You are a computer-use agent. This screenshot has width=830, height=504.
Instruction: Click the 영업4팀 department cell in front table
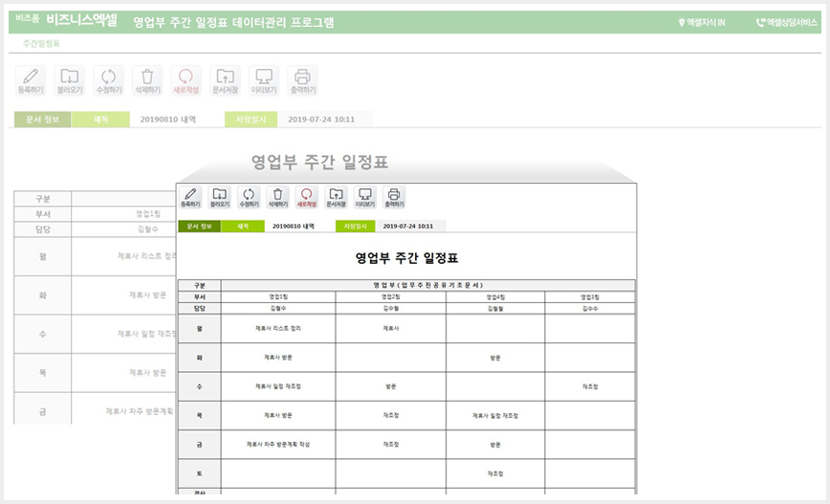(x=495, y=297)
